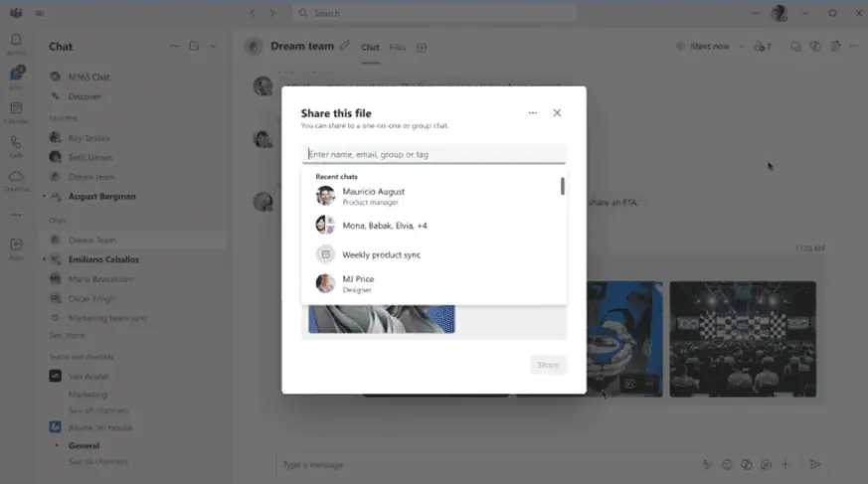
Task: Edit the Dream team chat name with the pencil
Action: click(x=344, y=46)
